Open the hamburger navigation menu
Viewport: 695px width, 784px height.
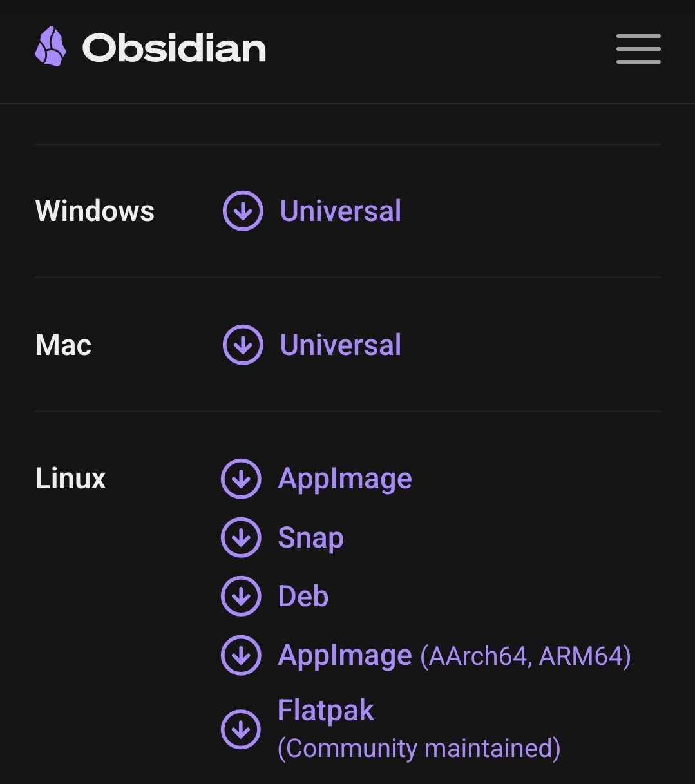click(638, 49)
